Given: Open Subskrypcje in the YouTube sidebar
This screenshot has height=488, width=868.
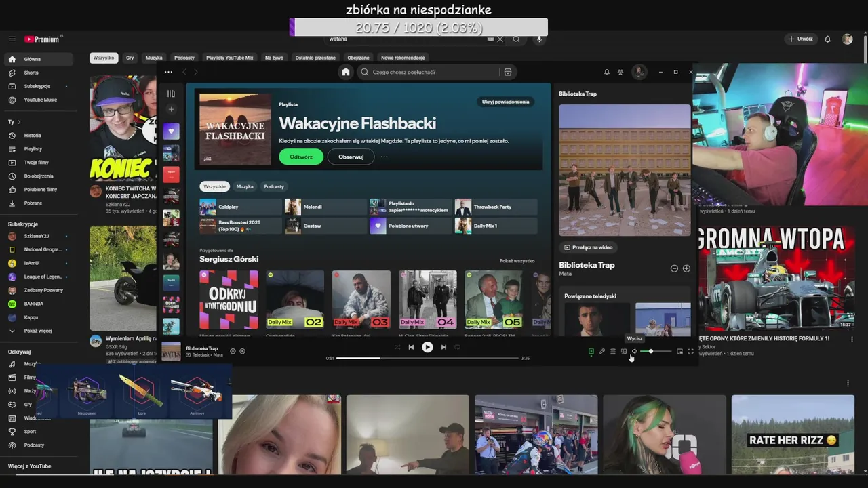Looking at the screenshot, I should point(39,86).
